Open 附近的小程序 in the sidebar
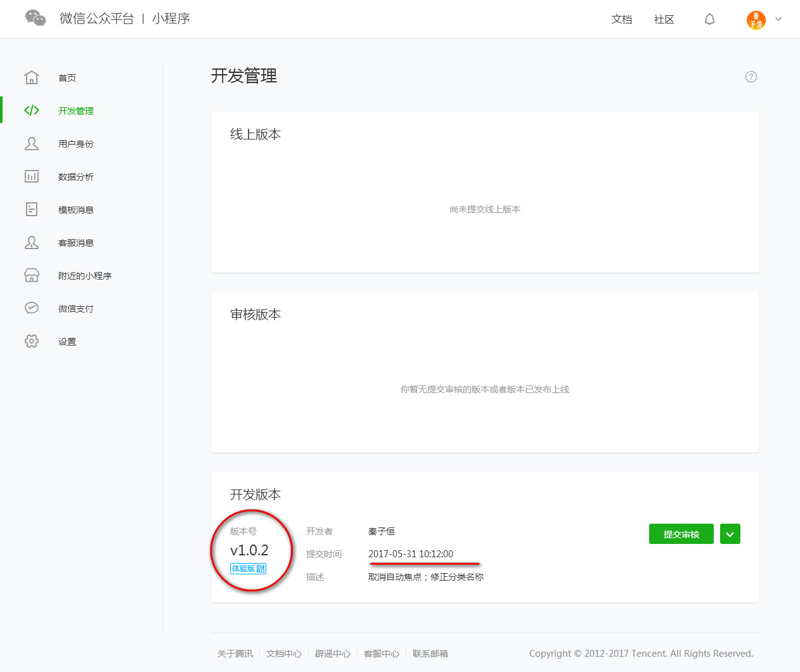 [x=85, y=276]
